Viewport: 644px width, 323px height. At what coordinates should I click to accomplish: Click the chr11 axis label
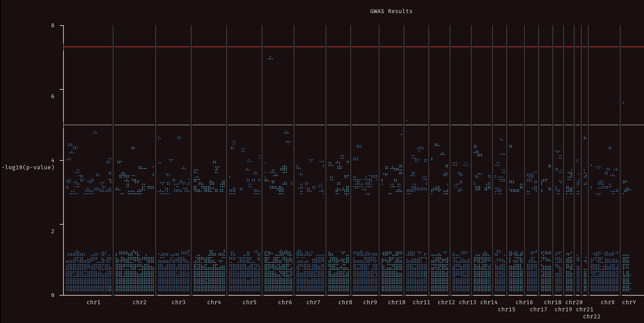click(x=422, y=303)
